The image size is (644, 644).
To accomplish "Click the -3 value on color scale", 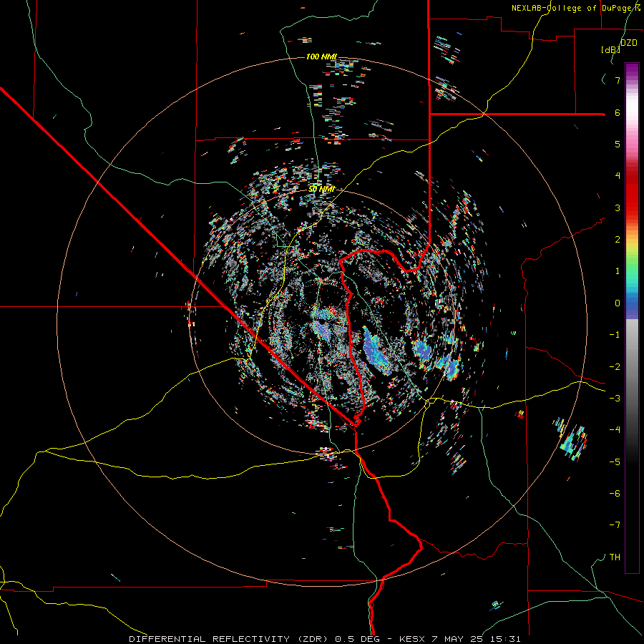I will 615,399.
